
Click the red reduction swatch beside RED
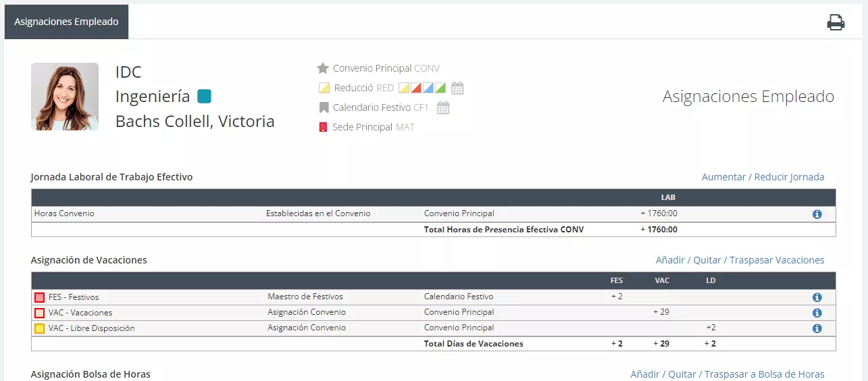(x=416, y=88)
